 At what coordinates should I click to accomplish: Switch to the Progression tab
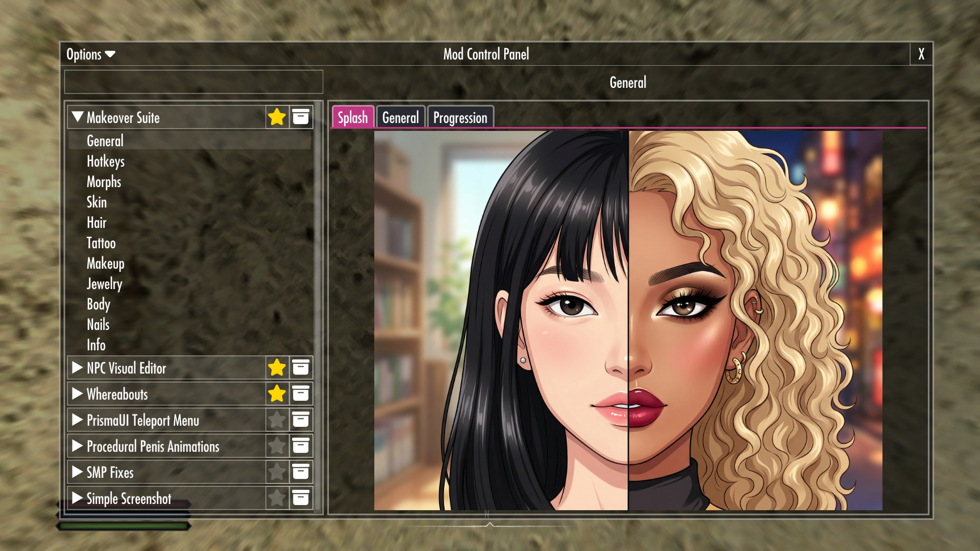[460, 117]
